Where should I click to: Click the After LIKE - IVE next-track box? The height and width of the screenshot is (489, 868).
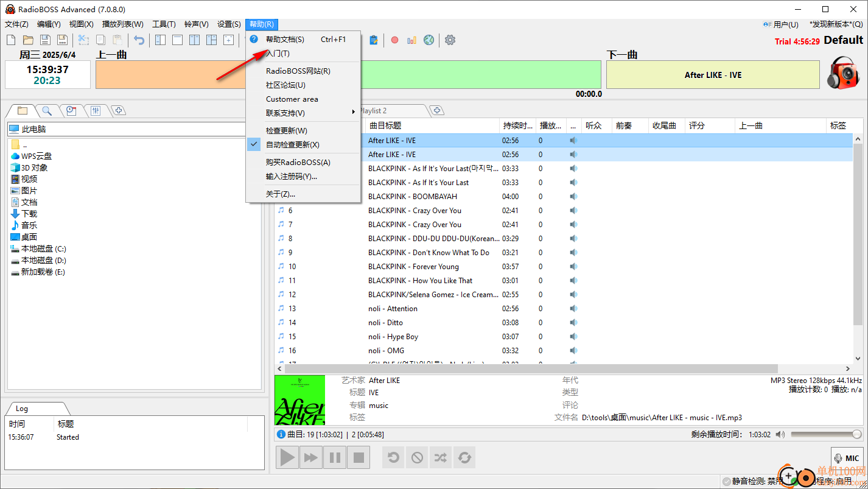[x=713, y=75]
